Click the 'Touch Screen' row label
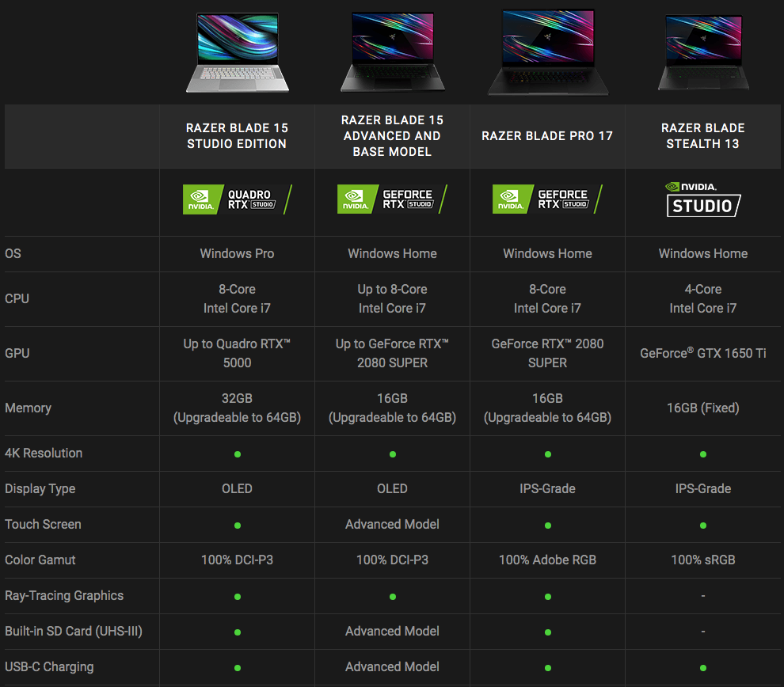Image resolution: width=784 pixels, height=687 pixels. [x=43, y=524]
